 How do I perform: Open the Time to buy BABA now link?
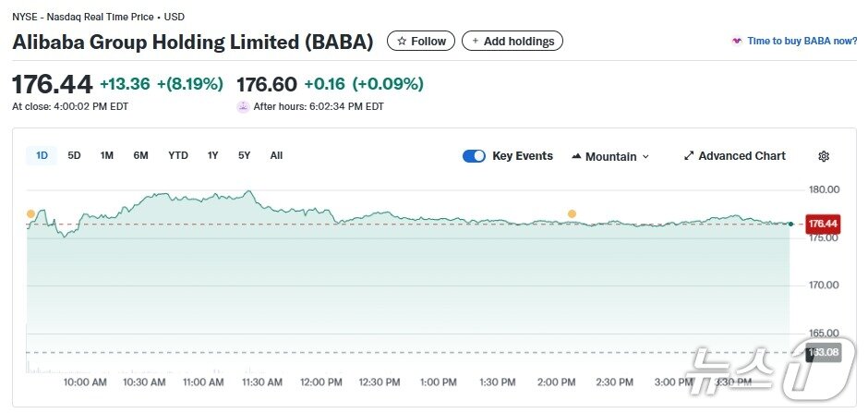coord(802,42)
